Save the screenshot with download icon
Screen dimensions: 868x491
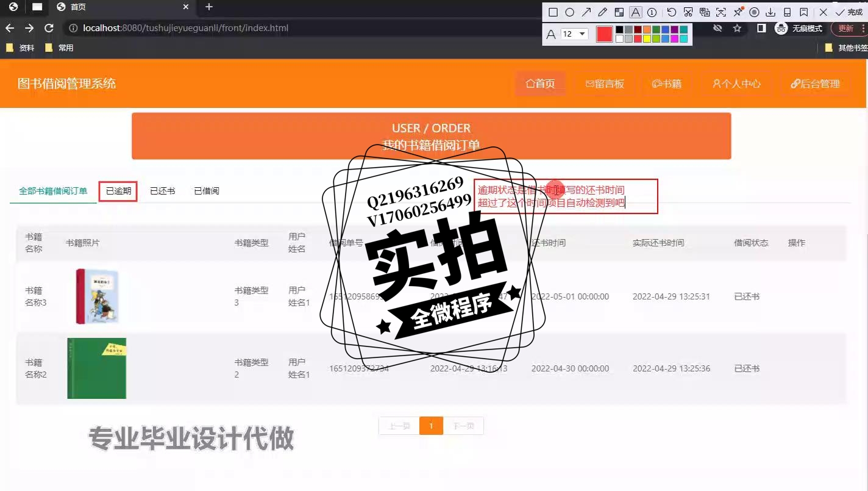pos(770,12)
